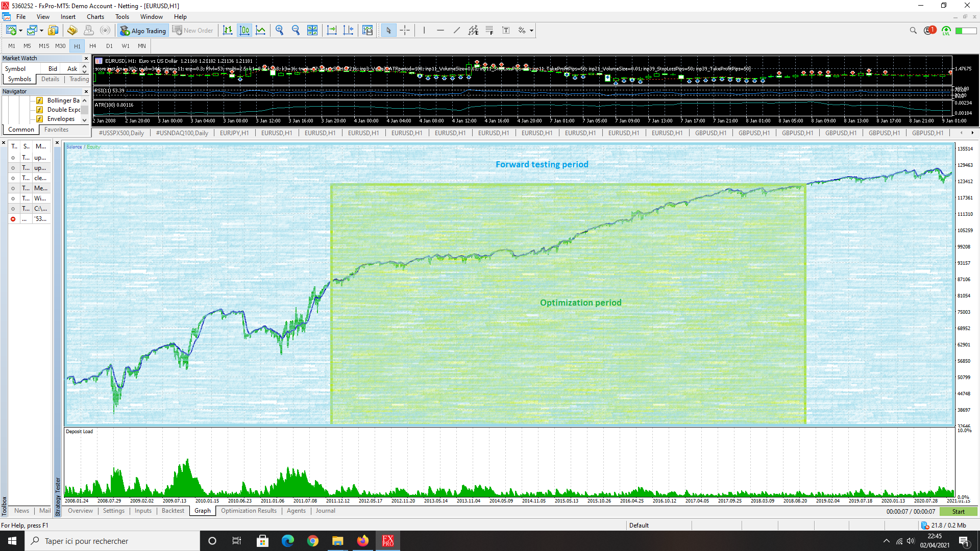Open the Navigator panel toolbar icon

point(72,31)
